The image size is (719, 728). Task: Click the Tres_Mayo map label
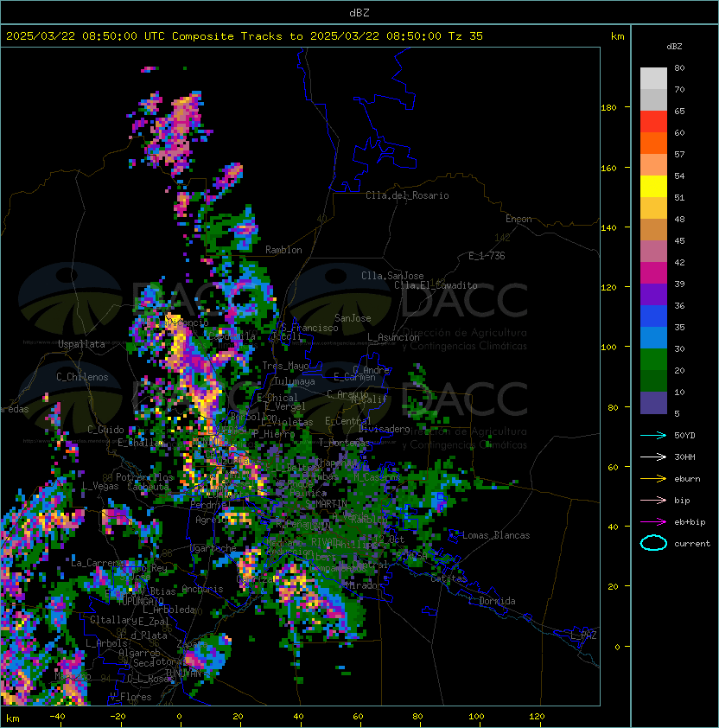(x=285, y=366)
